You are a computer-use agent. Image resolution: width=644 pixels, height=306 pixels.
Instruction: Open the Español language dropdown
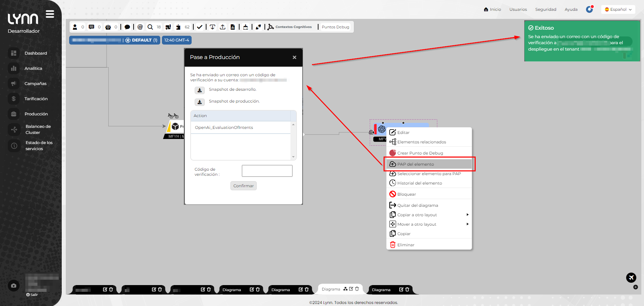[618, 9]
